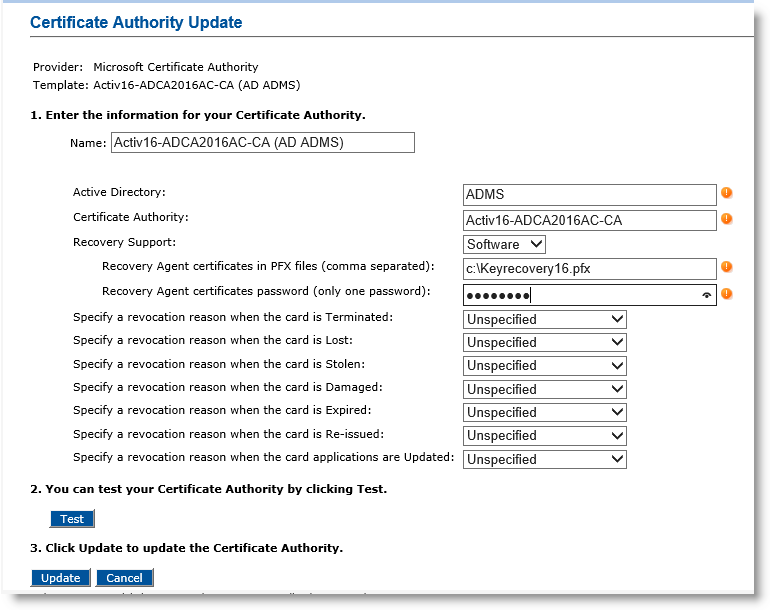Viewport: 770px width, 610px height.
Task: Click the info icon beside Active Directory field
Action: 727,193
